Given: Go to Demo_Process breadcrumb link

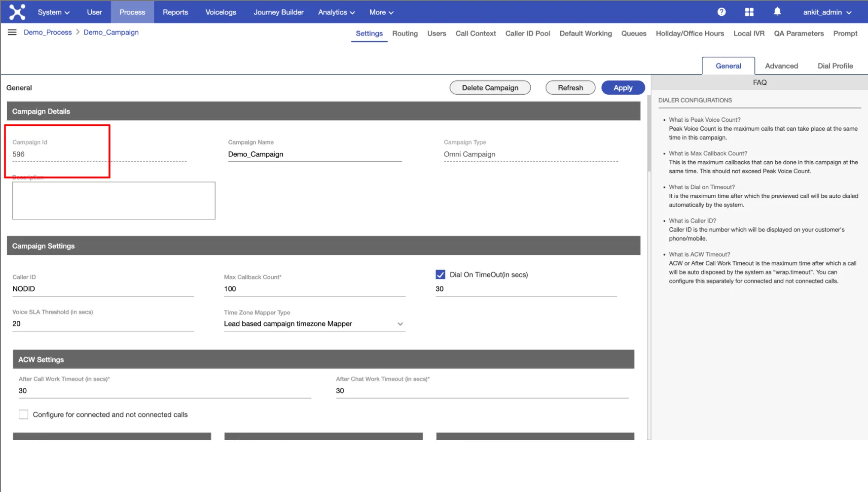Looking at the screenshot, I should [48, 32].
